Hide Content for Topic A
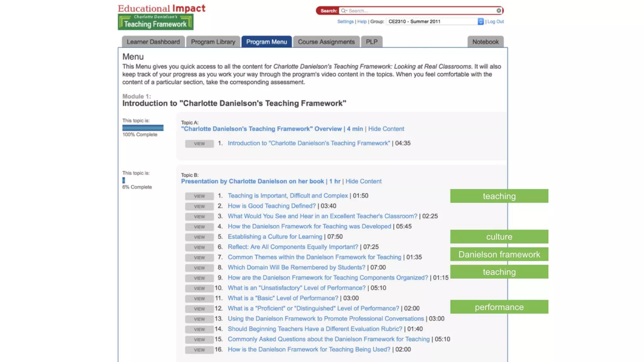The height and width of the screenshot is (362, 644). [x=386, y=129]
